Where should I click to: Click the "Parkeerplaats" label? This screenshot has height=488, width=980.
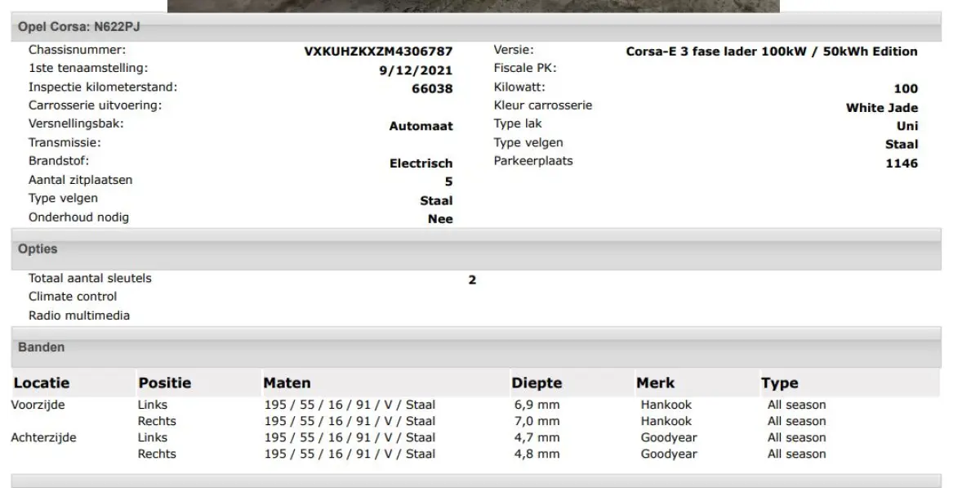point(533,161)
